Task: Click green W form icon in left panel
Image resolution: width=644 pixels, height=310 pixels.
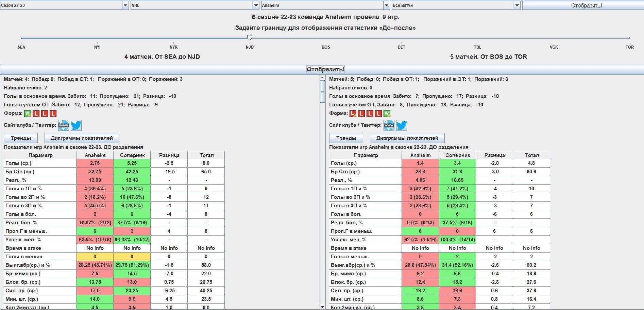Action: click(28, 114)
